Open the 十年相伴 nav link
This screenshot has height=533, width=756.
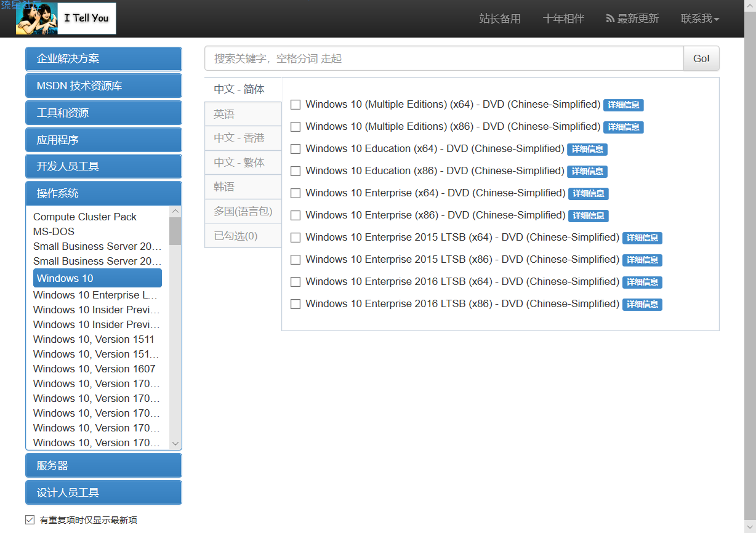tap(563, 18)
